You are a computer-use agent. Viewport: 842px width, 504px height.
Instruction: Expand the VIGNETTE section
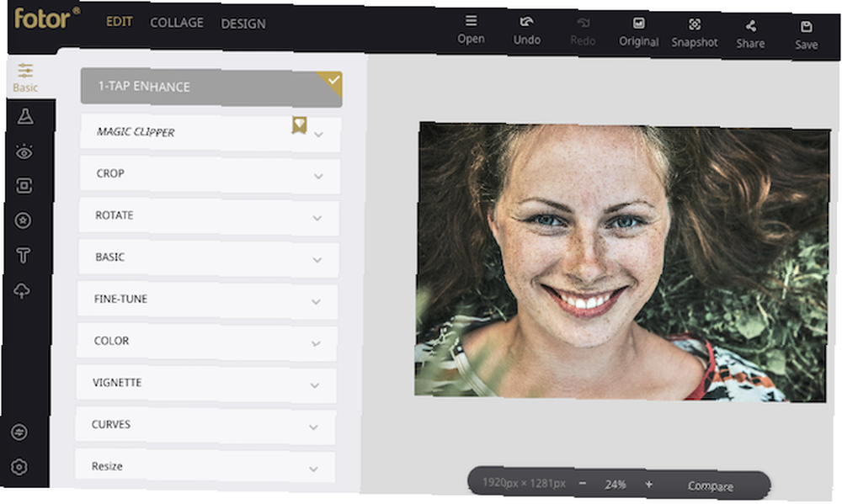pyautogui.click(x=206, y=384)
